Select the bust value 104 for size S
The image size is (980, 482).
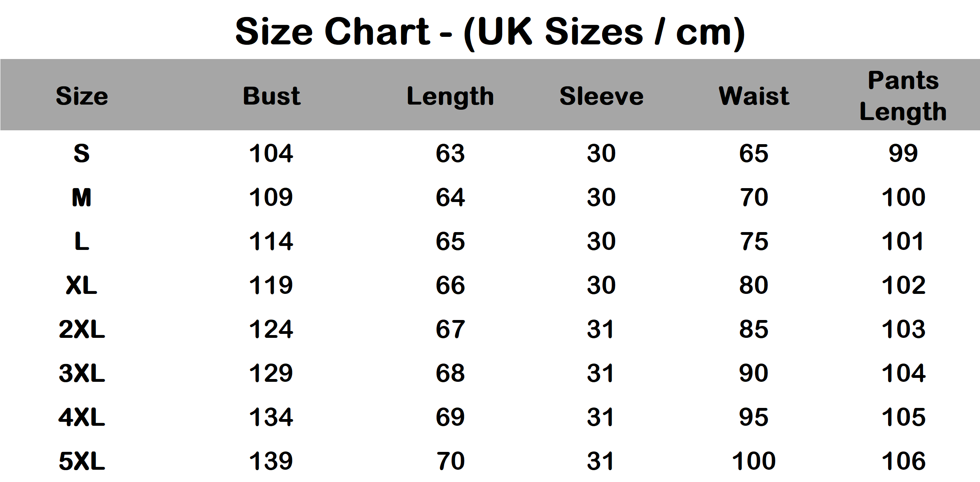click(x=271, y=153)
